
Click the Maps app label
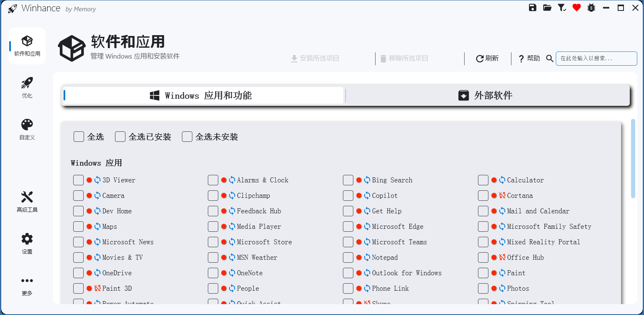110,227
